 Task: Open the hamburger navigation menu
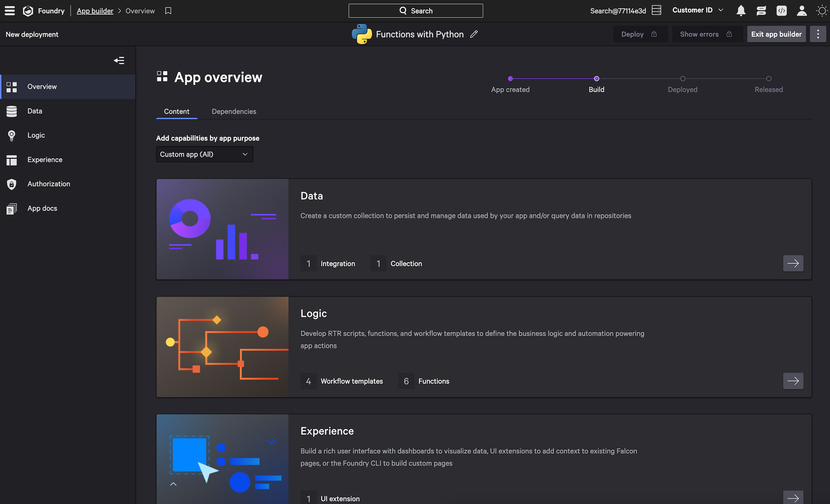coord(10,11)
